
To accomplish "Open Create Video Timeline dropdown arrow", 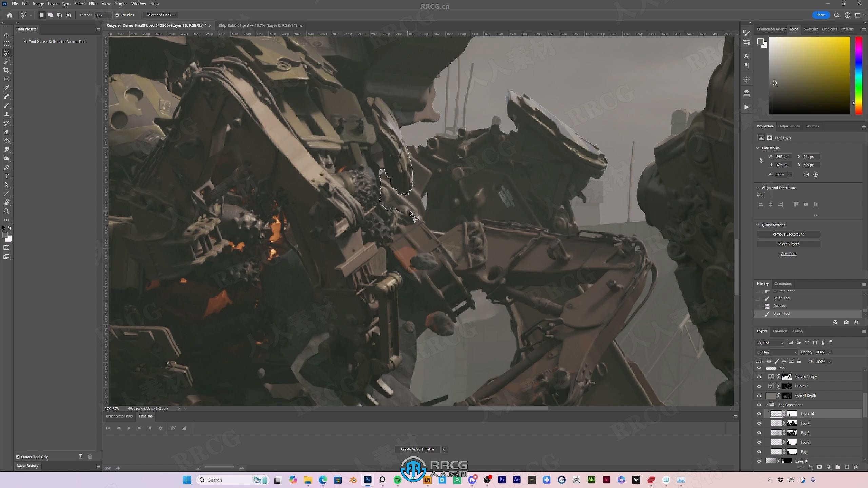I will (x=445, y=449).
